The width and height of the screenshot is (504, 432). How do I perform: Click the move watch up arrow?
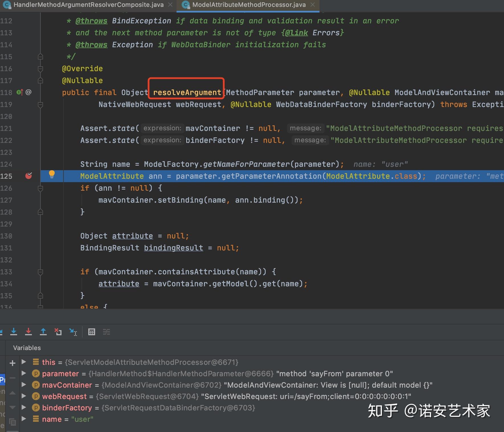click(x=13, y=393)
